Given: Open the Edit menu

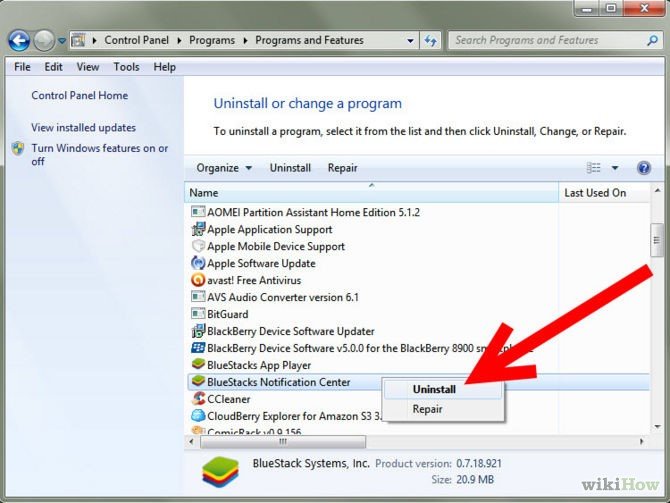Looking at the screenshot, I should tap(53, 67).
